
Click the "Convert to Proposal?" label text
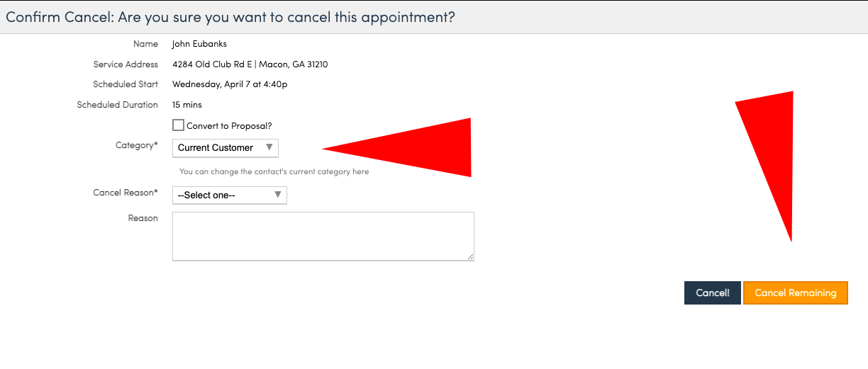pyautogui.click(x=229, y=126)
